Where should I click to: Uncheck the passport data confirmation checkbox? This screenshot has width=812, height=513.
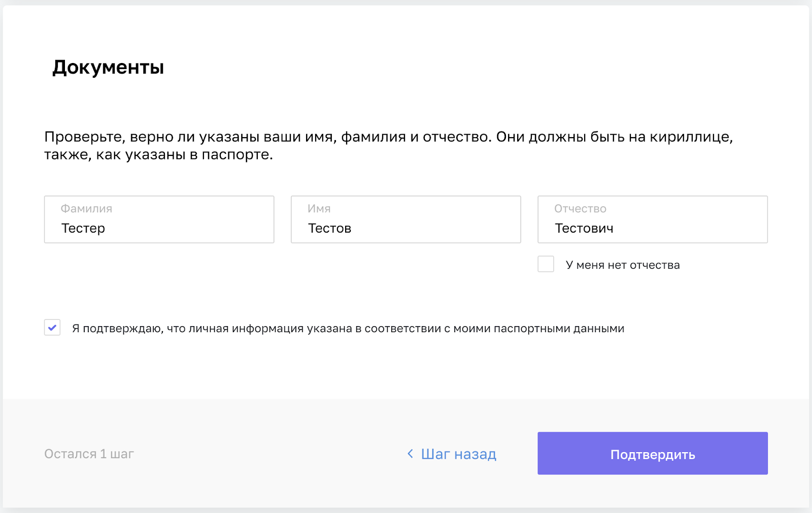click(52, 328)
